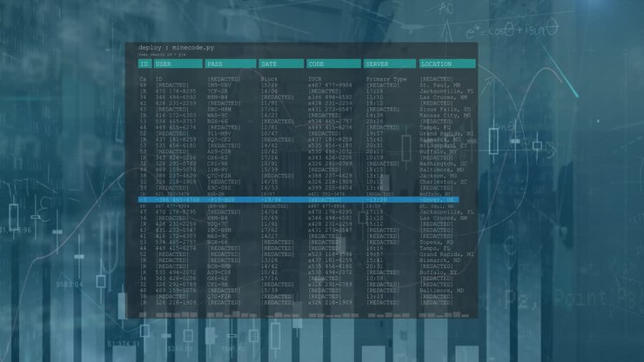Select the 'x399 255-8604' code cell
The height and width of the screenshot is (362, 644).
tap(330, 188)
